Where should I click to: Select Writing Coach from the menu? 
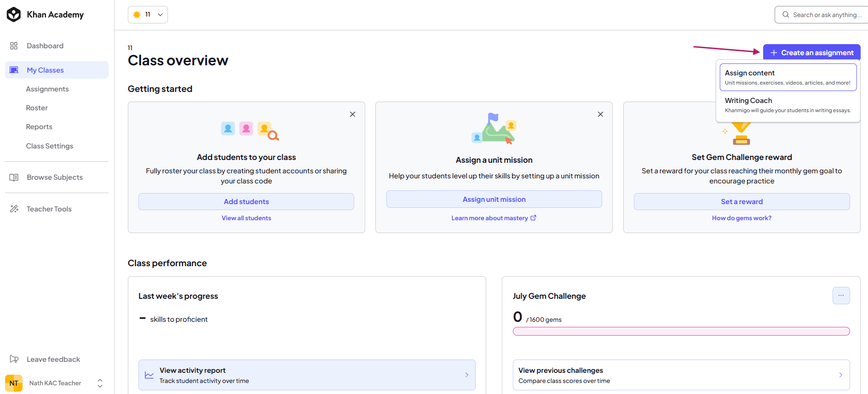coord(788,105)
